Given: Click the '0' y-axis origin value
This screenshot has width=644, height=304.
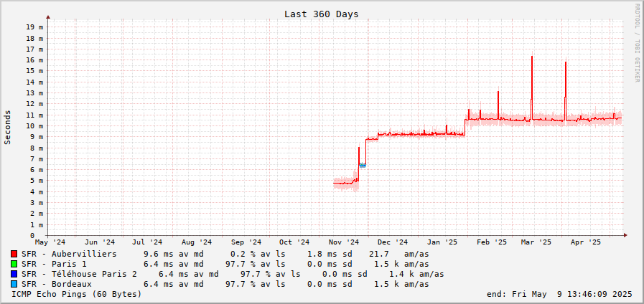Looking at the screenshot, I should pos(32,236).
